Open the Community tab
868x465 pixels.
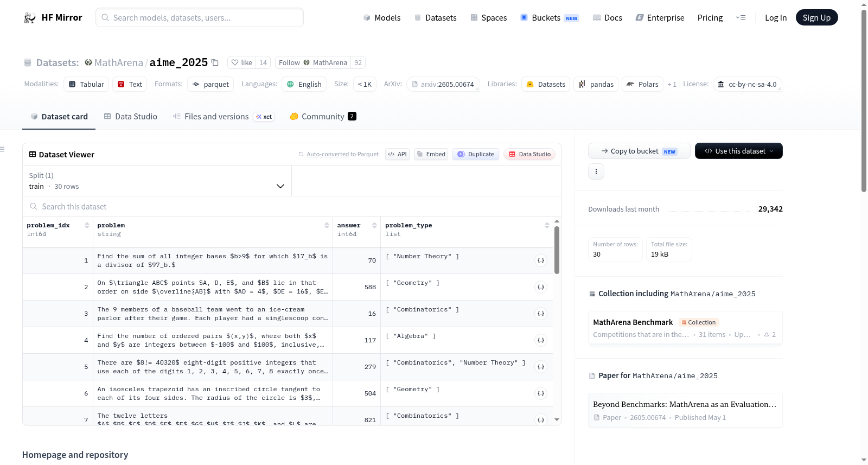pos(323,116)
